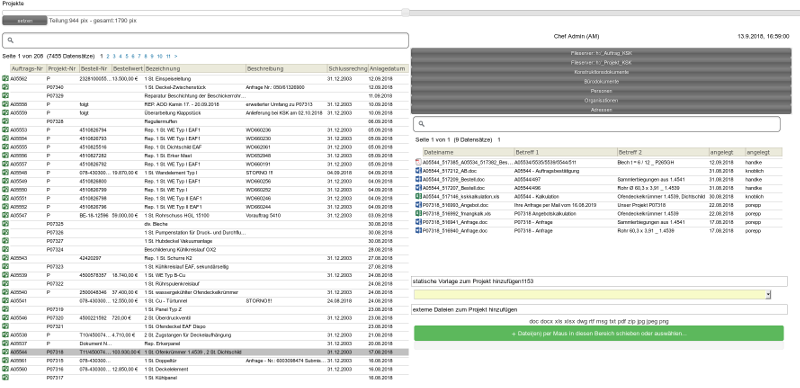Go to page 8 of the projects list

145,56
